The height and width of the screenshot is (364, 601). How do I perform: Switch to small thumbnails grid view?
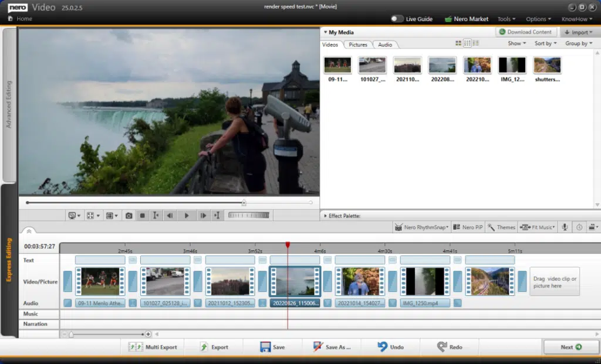point(467,43)
